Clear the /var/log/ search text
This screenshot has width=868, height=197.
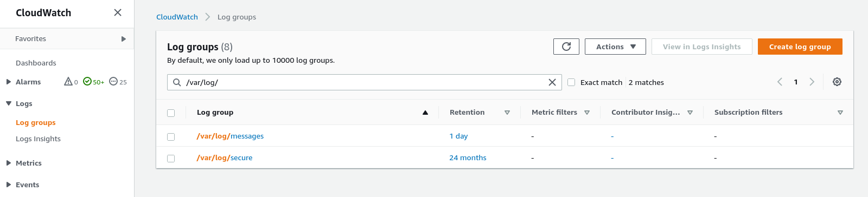pos(552,82)
